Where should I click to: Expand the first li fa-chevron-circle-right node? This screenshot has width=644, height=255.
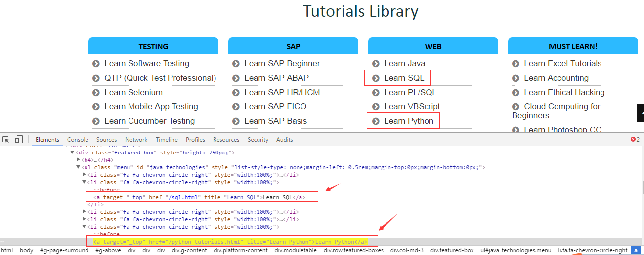[x=84, y=175]
